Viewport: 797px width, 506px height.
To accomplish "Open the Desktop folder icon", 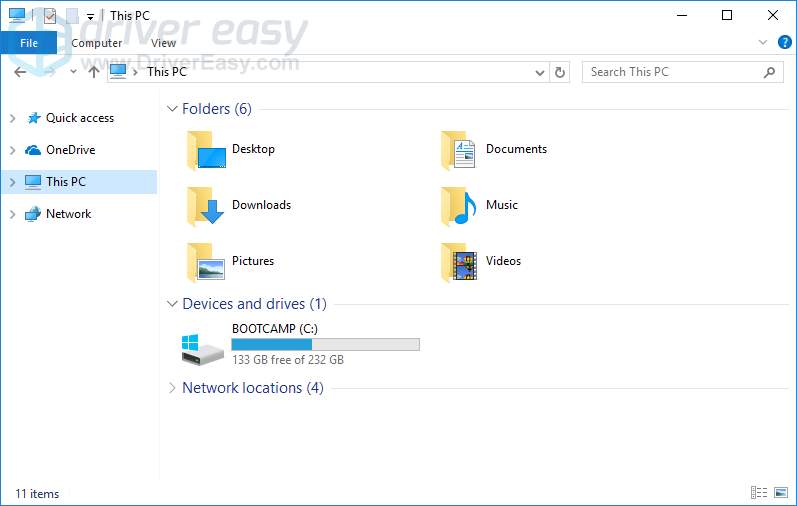I will (x=206, y=150).
